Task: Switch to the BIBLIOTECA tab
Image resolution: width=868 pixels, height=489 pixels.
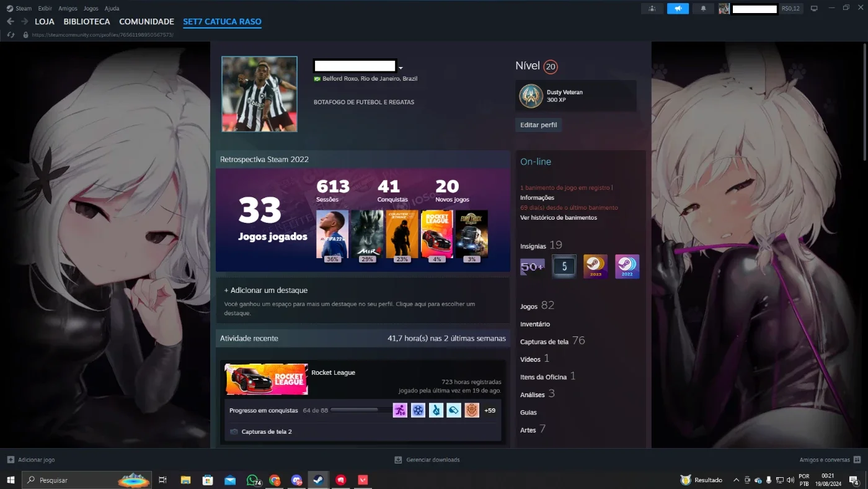Action: point(87,22)
